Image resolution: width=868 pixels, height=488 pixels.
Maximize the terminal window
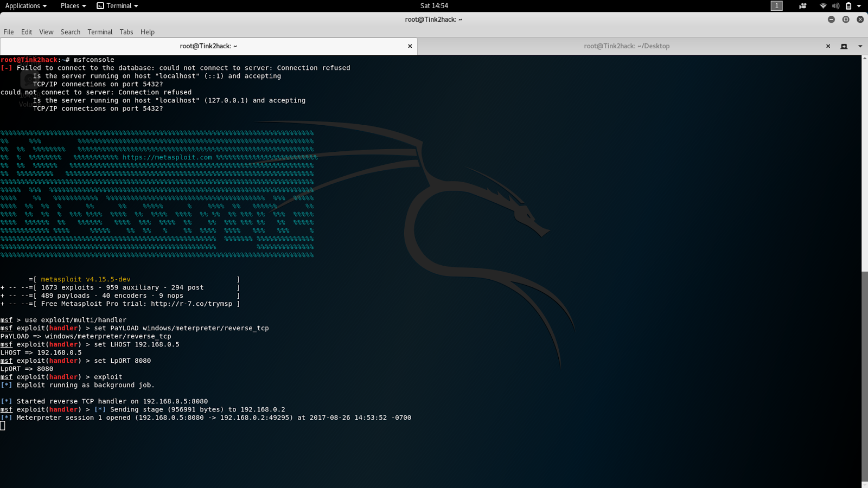click(846, 20)
